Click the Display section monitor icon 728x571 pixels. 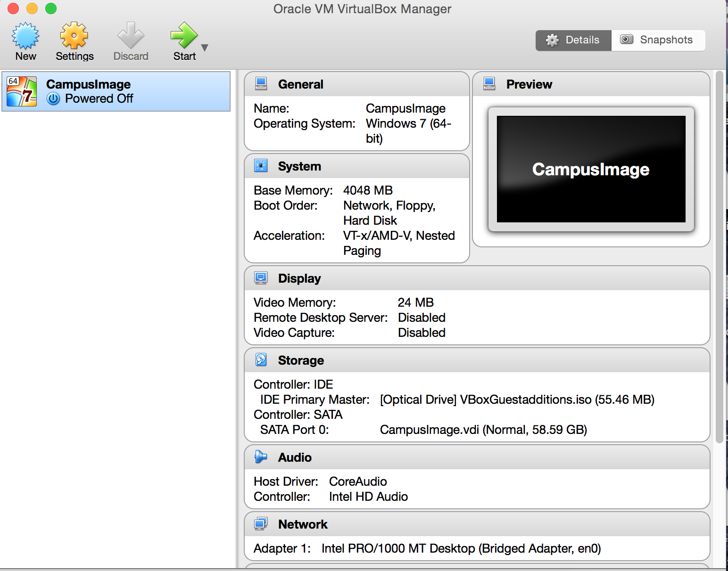[x=261, y=278]
